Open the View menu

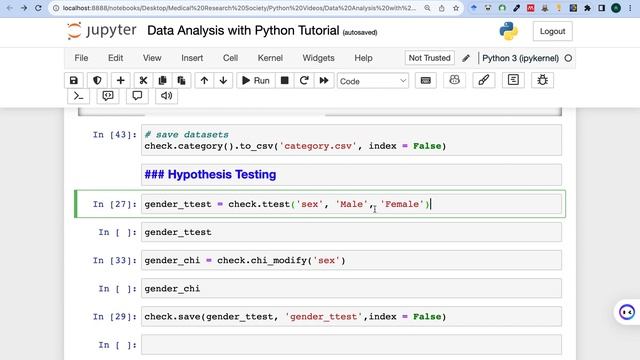pyautogui.click(x=152, y=58)
